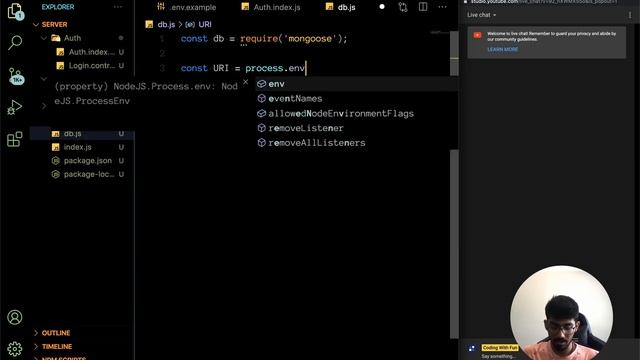
Task: Choose the removeAllListeners suggestion
Action: click(356, 143)
